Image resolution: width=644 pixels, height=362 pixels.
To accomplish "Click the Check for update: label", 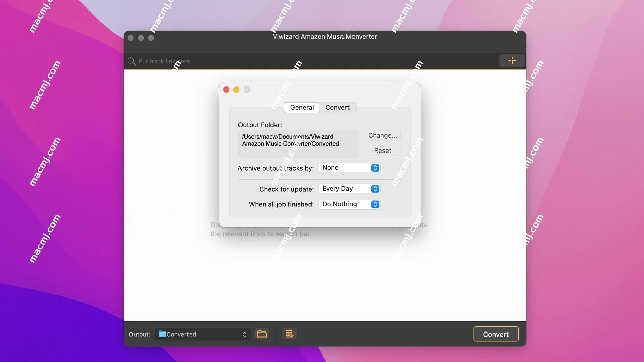I will click(286, 189).
